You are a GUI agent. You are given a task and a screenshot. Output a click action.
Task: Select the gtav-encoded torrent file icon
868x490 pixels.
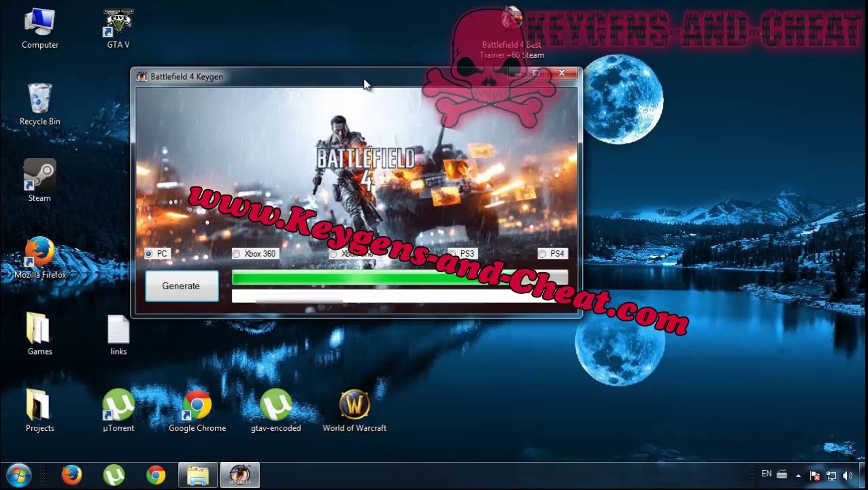click(x=276, y=410)
